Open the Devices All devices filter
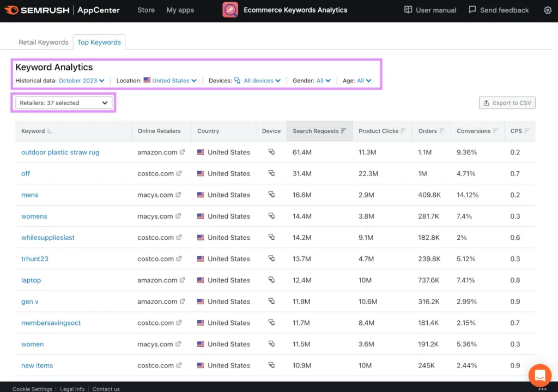558x392 pixels. (261, 81)
